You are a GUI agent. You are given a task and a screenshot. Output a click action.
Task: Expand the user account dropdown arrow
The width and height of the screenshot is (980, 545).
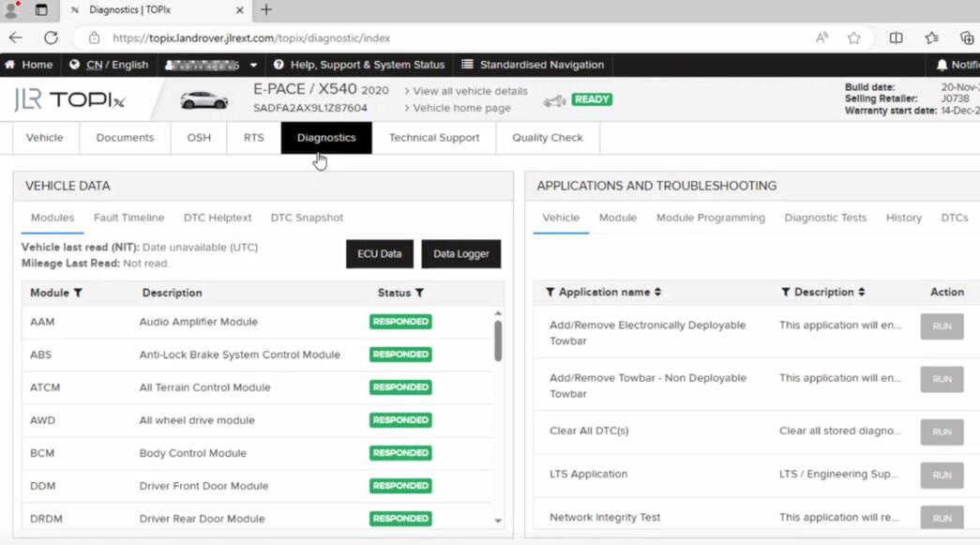click(253, 65)
